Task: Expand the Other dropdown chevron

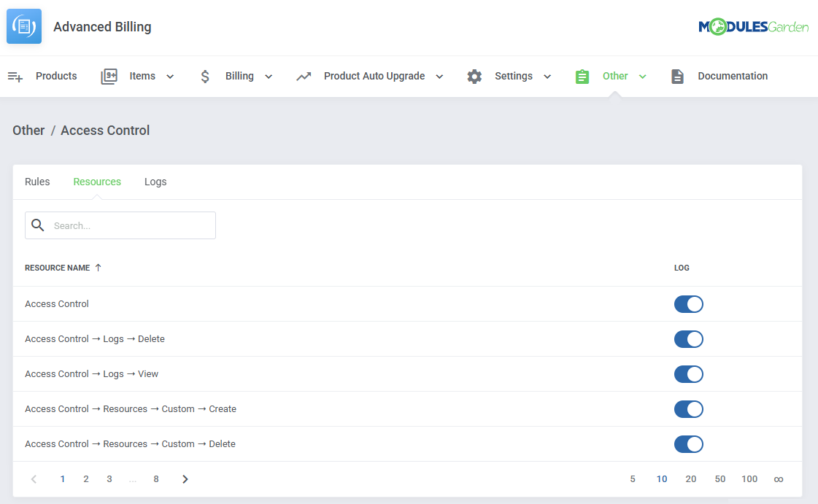Action: [x=643, y=77]
